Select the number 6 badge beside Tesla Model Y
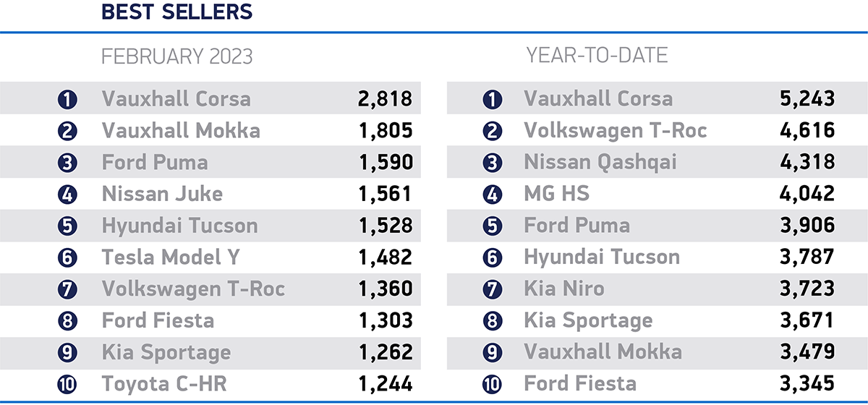 tap(67, 257)
